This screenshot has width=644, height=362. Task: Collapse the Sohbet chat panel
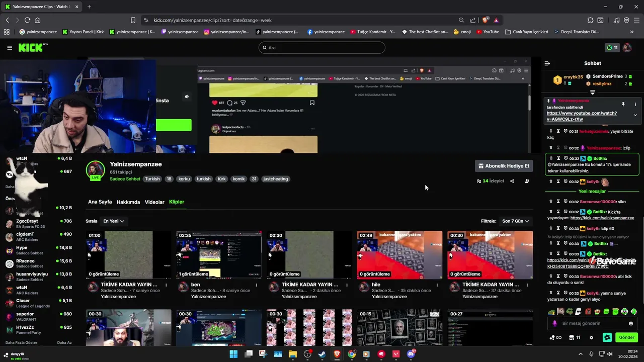pyautogui.click(x=547, y=63)
